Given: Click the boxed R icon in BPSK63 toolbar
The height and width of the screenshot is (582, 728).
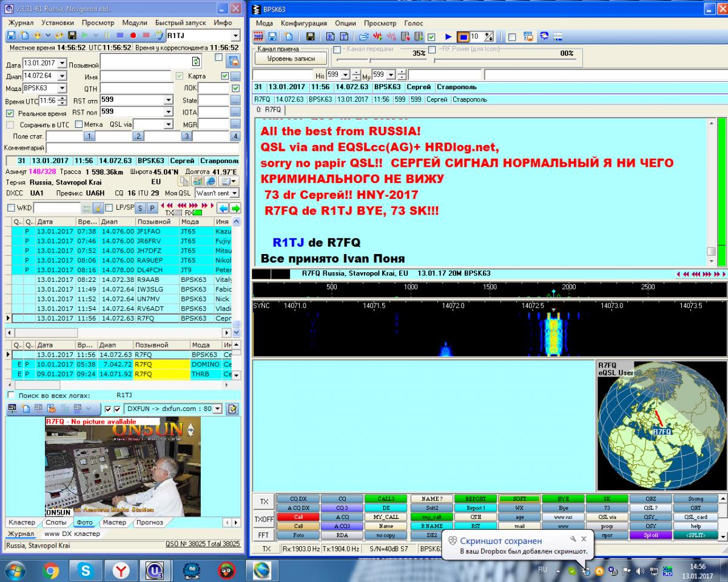Looking at the screenshot, I should [x=331, y=37].
